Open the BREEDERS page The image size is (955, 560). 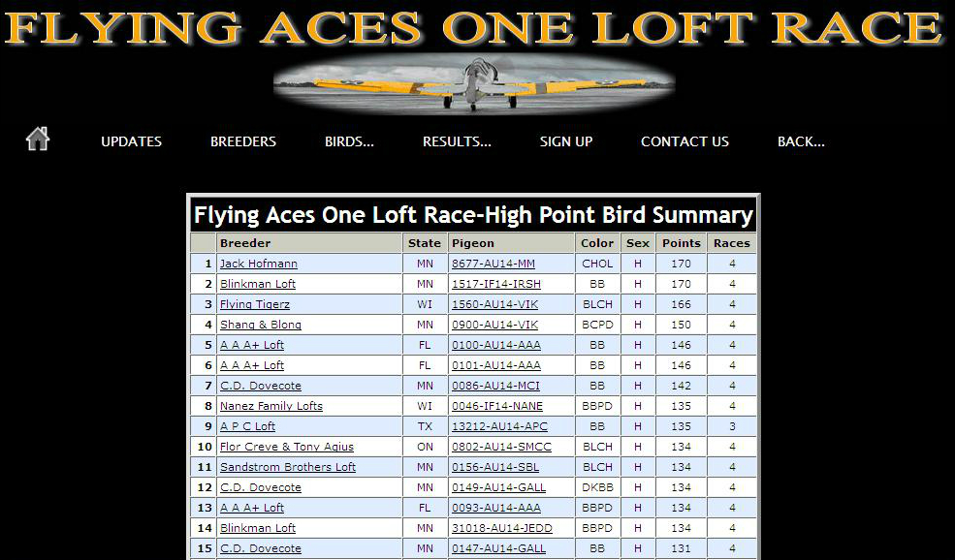coord(243,141)
